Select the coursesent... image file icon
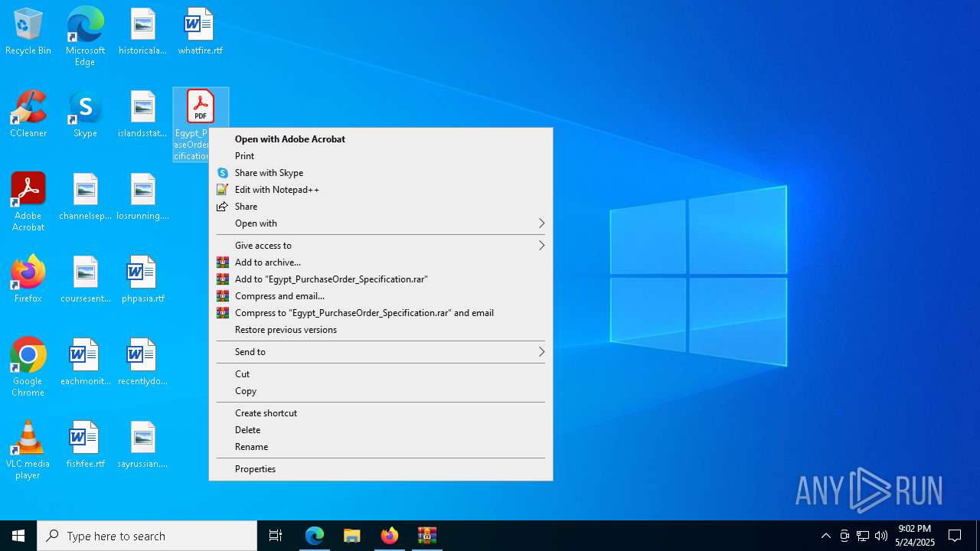 point(85,280)
